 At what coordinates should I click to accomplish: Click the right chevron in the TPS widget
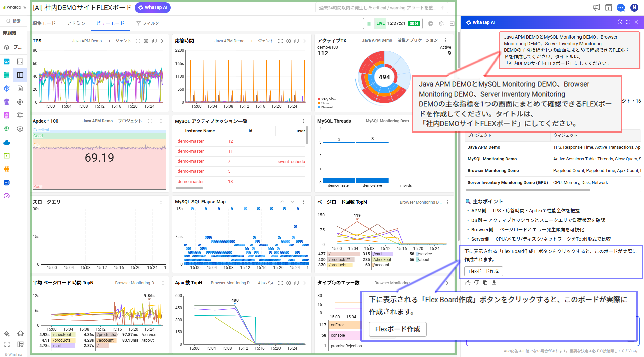pos(162,41)
